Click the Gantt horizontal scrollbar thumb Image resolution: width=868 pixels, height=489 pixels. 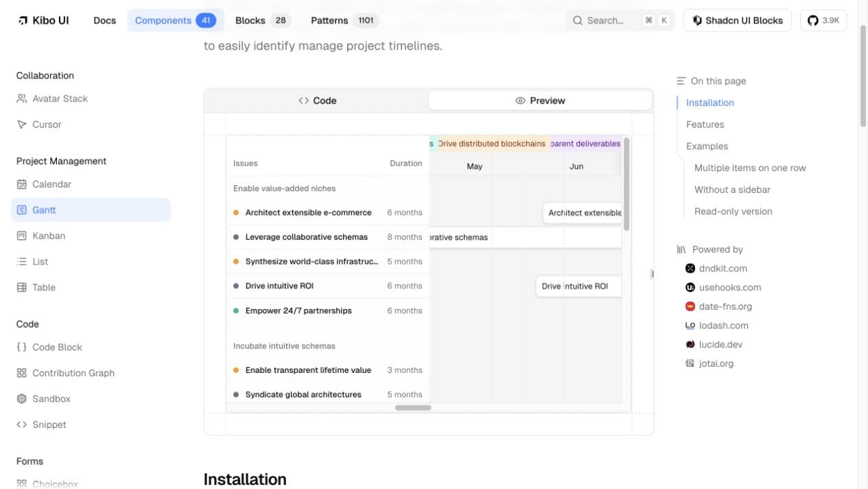pyautogui.click(x=413, y=408)
